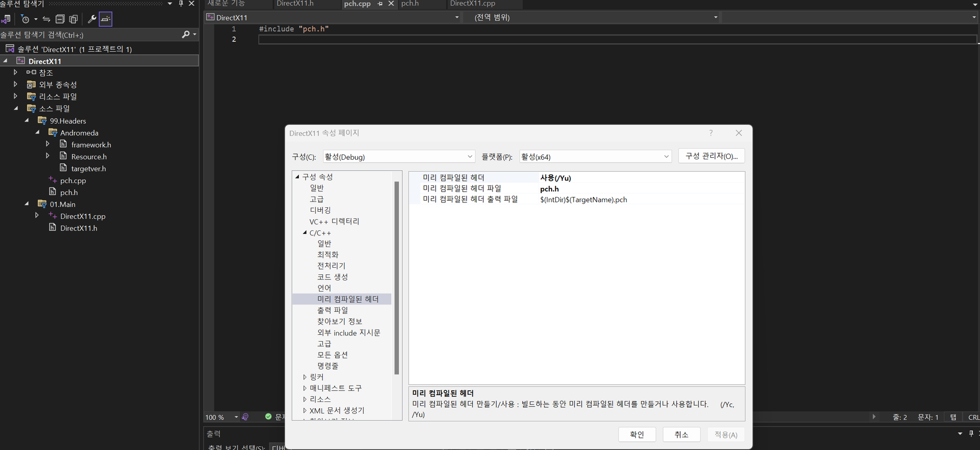Viewport: 980px width, 450px height.
Task: Select the Resource.h file icon
Action: pyautogui.click(x=63, y=156)
